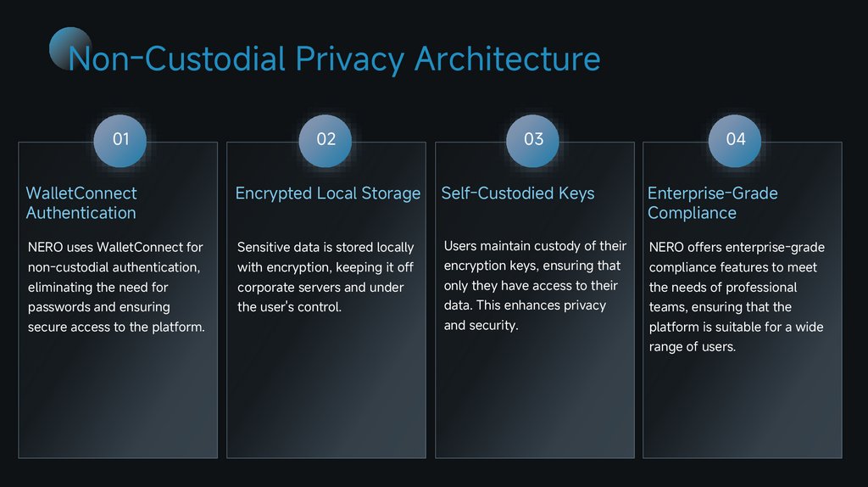Click the 04 number badge
Image resolution: width=868 pixels, height=487 pixels.
[735, 139]
